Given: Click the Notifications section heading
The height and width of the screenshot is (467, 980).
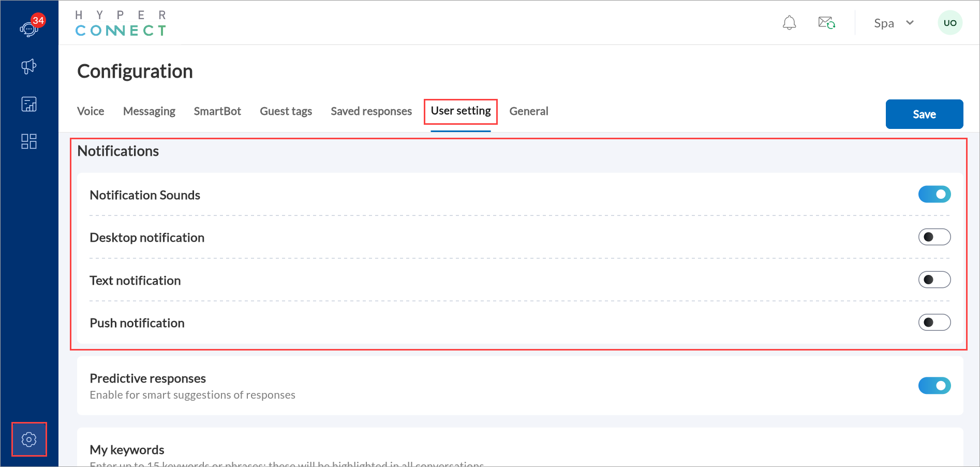Looking at the screenshot, I should tap(118, 151).
